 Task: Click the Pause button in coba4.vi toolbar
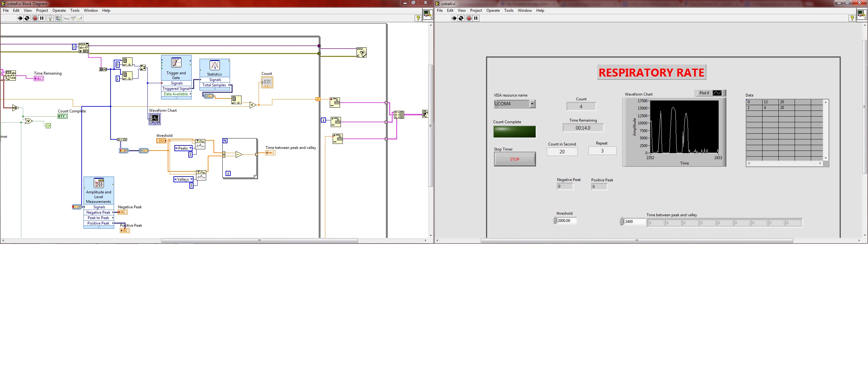(476, 18)
